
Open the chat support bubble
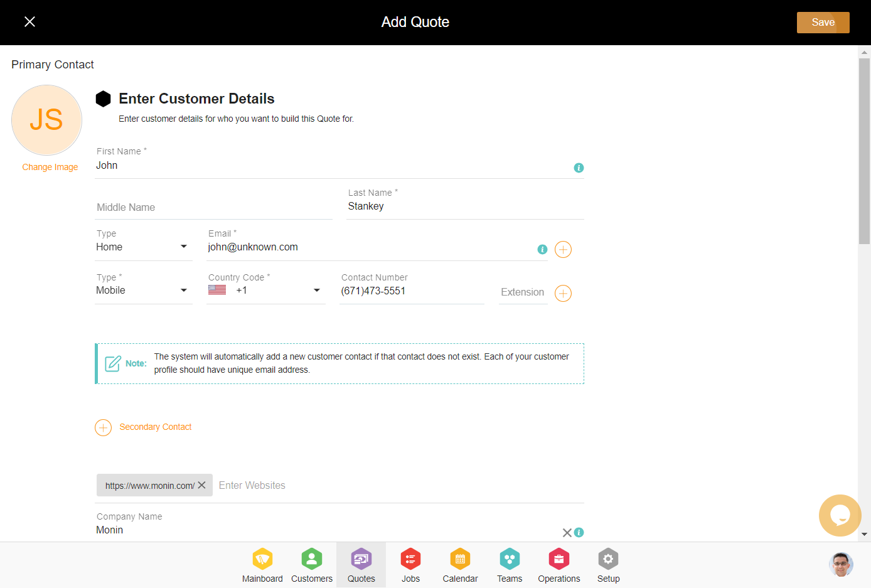[x=840, y=516]
